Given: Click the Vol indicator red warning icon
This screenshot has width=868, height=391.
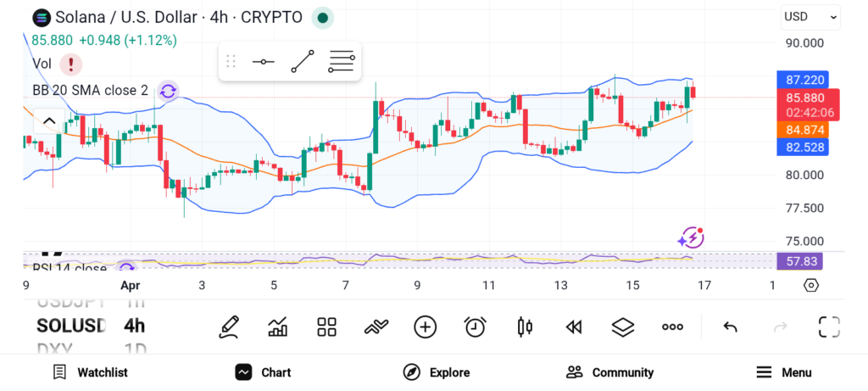Looking at the screenshot, I should tap(70, 64).
